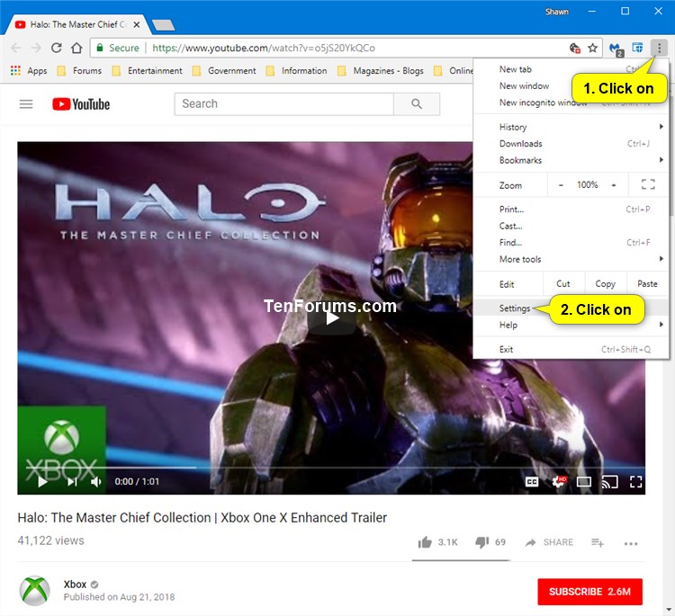Viewport: 675px width, 616px height.
Task: Open Entertainment bookmark folder
Action: [x=147, y=70]
